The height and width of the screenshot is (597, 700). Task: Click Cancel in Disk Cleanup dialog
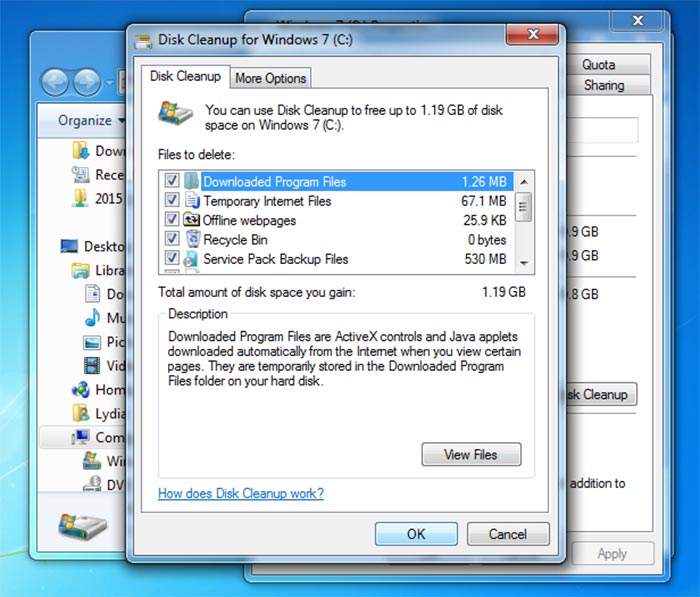(x=508, y=534)
